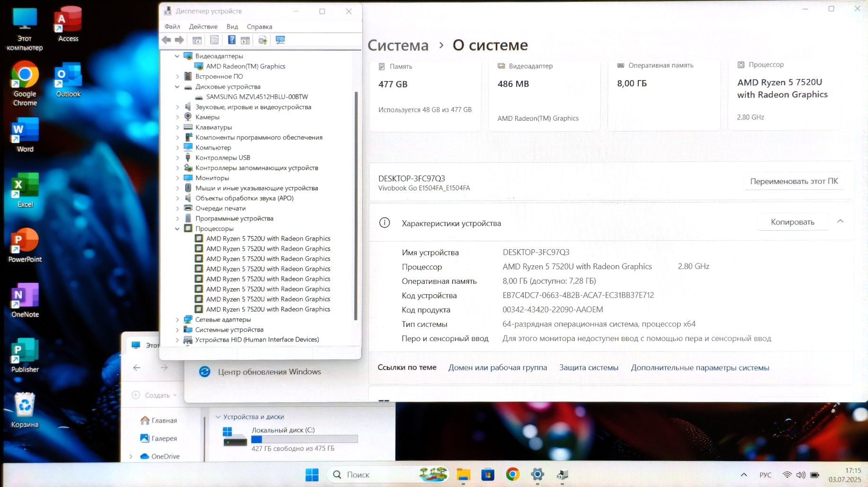The height and width of the screenshot is (487, 868).
Task: Expand OneDrive in Explorer sidebar
Action: pos(131,457)
